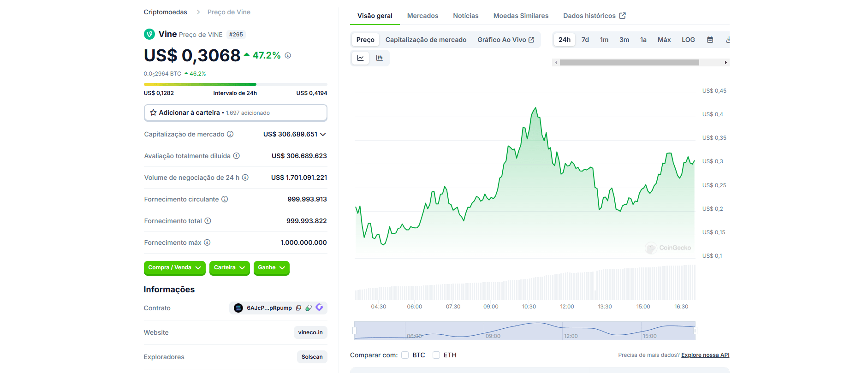Click the purple wallet icon in the contract row

[x=319, y=308]
